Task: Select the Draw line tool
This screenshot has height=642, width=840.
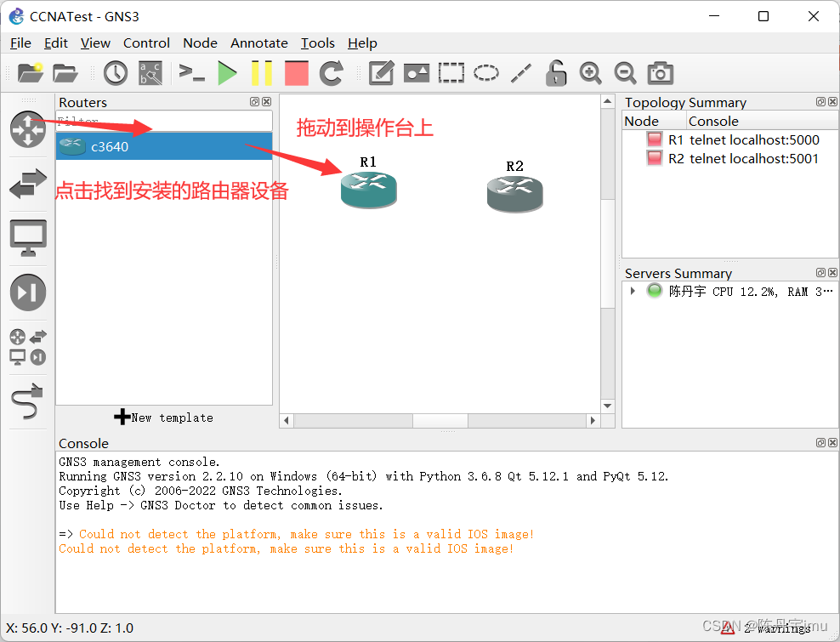Action: click(520, 73)
